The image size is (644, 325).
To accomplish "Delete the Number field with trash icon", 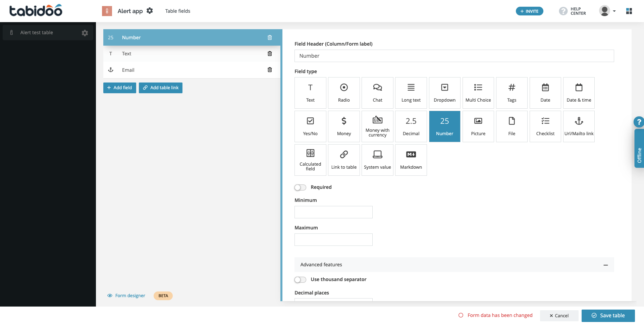I will [x=270, y=38].
